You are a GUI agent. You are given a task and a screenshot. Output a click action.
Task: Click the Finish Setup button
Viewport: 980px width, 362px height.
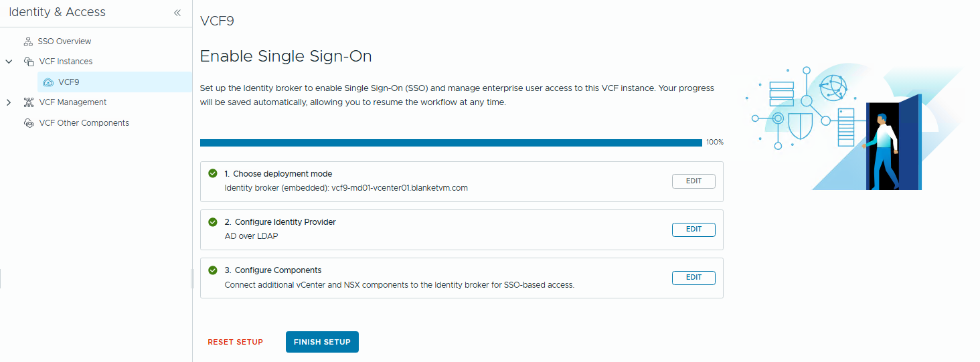[322, 342]
